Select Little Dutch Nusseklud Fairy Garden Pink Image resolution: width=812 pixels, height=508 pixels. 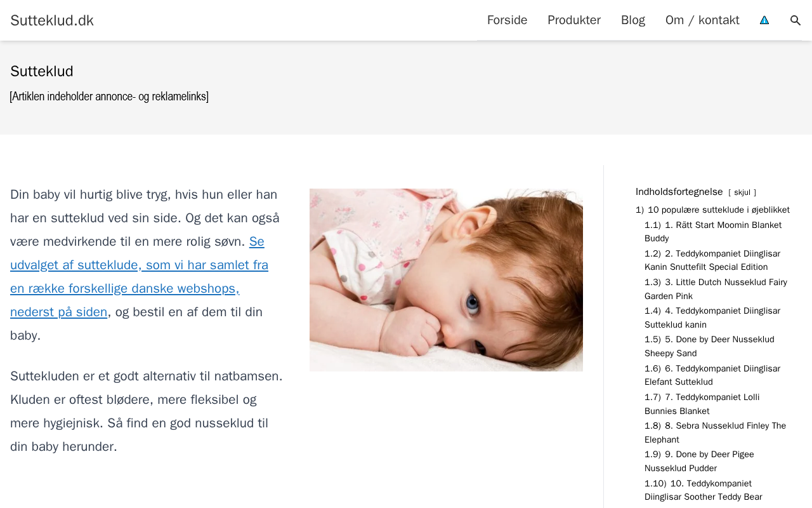tap(716, 289)
